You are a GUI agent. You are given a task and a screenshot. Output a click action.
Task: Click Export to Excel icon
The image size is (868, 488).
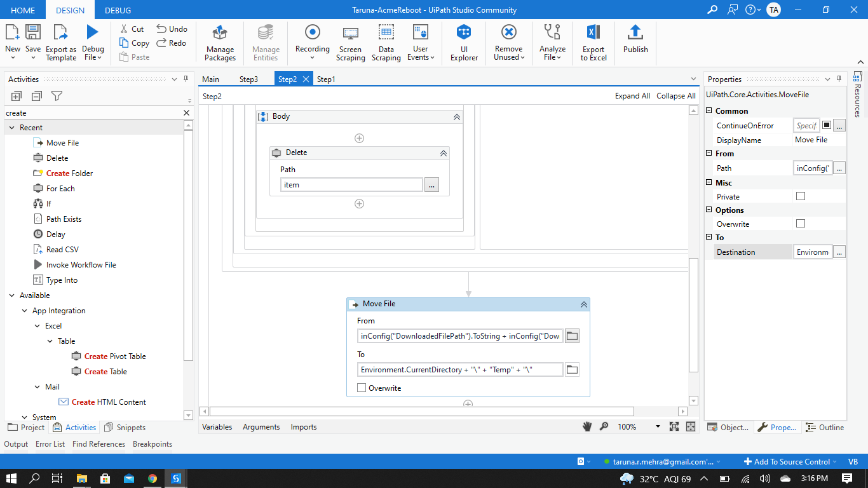tap(593, 32)
